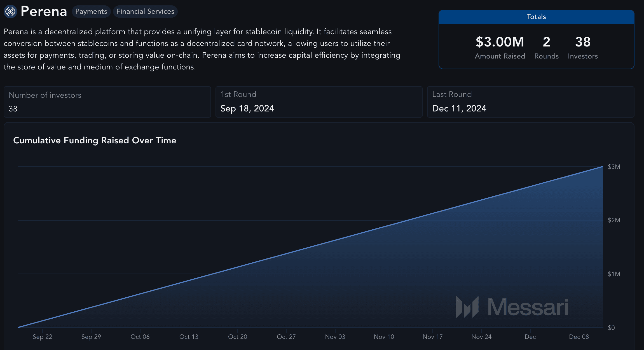Click the Number of investors card label
Screen dimensions: 644x350
(x=45, y=95)
